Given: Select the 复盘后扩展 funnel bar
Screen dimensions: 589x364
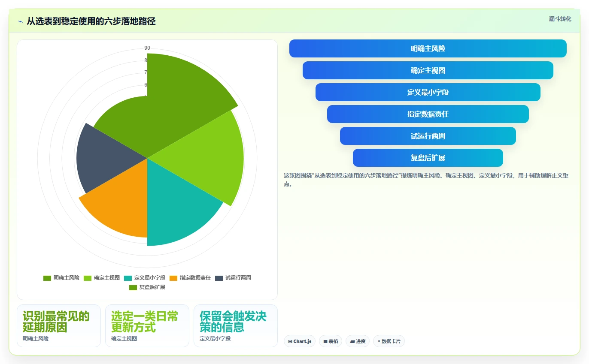Looking at the screenshot, I should [x=428, y=158].
